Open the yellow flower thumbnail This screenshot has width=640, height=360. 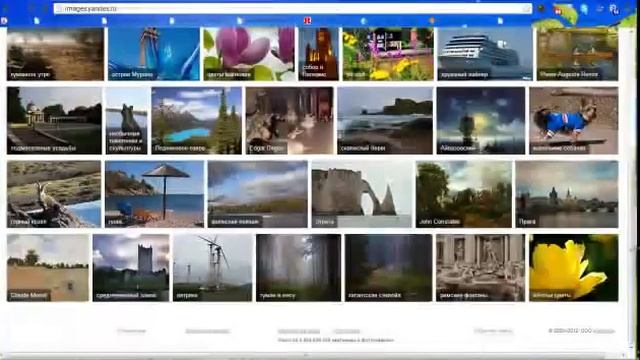[x=573, y=268]
